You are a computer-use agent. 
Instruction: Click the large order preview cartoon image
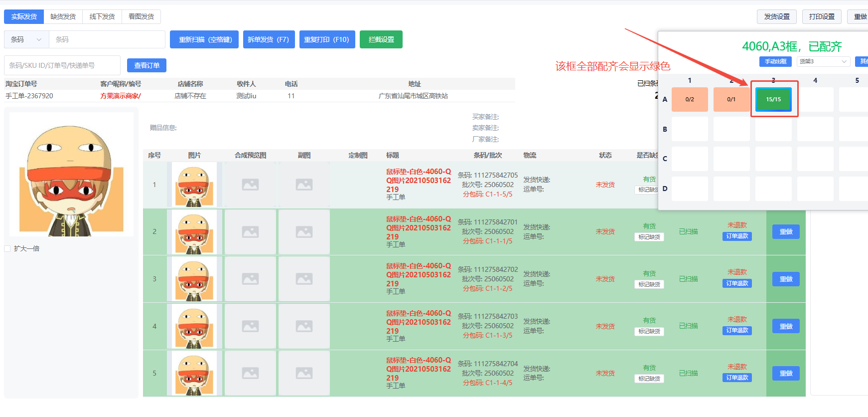tap(71, 174)
